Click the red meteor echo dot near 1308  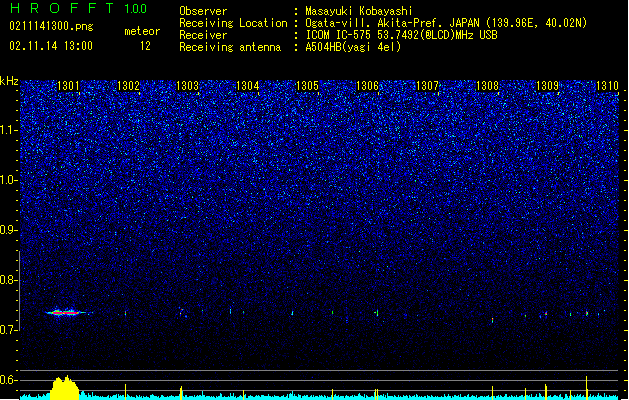[493, 320]
